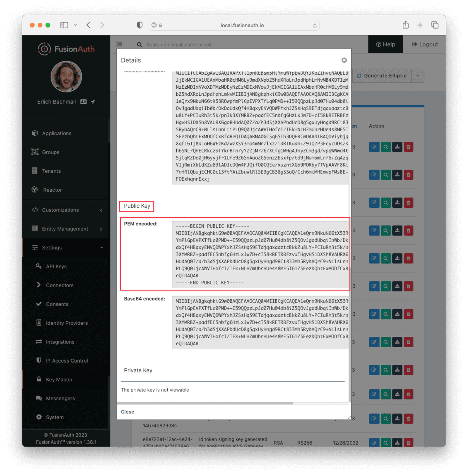Click the Safari privacy shield icon

[140, 25]
